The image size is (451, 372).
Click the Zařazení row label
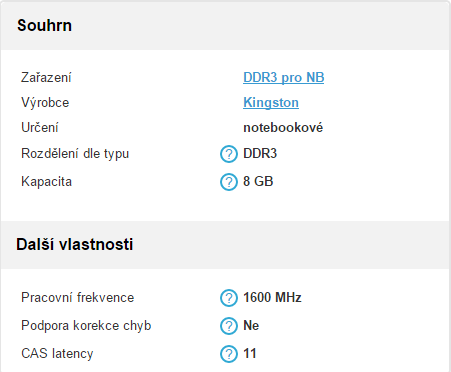pyautogui.click(x=46, y=78)
